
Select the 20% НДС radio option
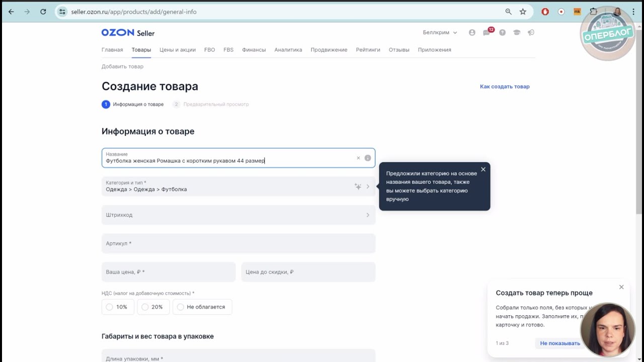[x=153, y=307]
